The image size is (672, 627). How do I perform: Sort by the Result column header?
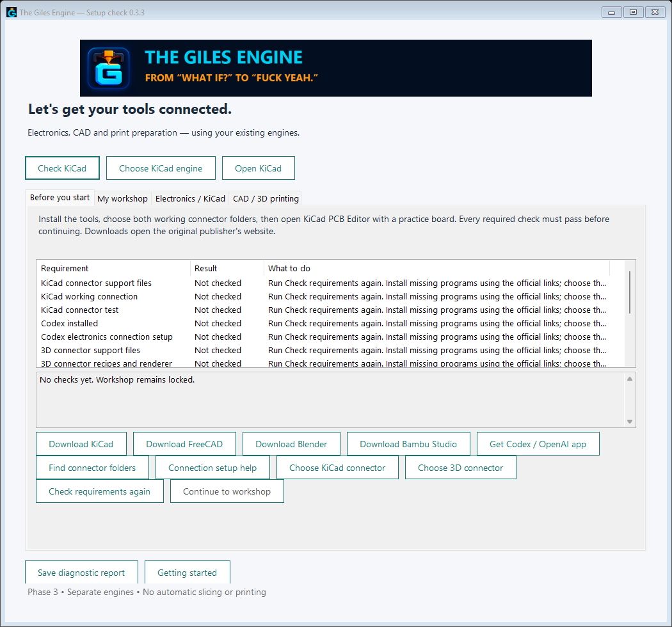(x=227, y=268)
